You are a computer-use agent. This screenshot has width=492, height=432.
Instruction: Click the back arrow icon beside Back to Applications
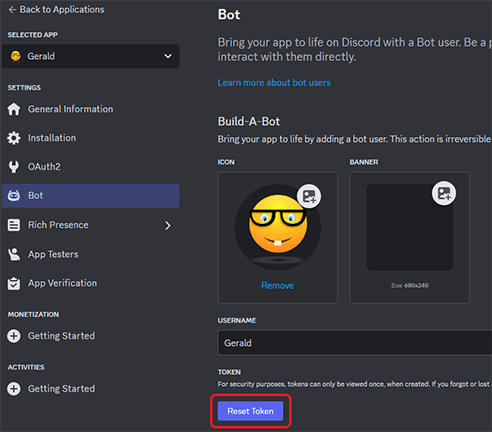[x=12, y=10]
